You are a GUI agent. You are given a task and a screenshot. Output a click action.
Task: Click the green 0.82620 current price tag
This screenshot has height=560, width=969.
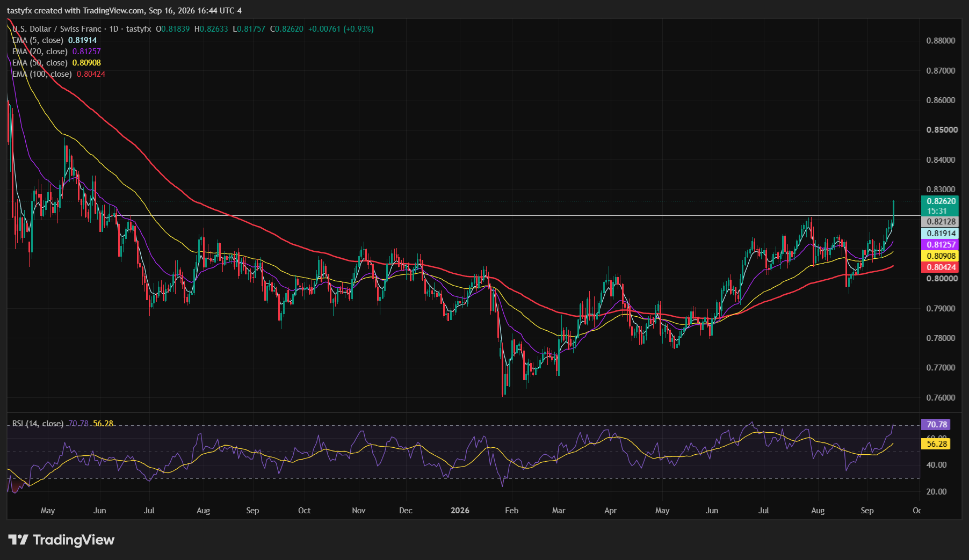pyautogui.click(x=940, y=201)
